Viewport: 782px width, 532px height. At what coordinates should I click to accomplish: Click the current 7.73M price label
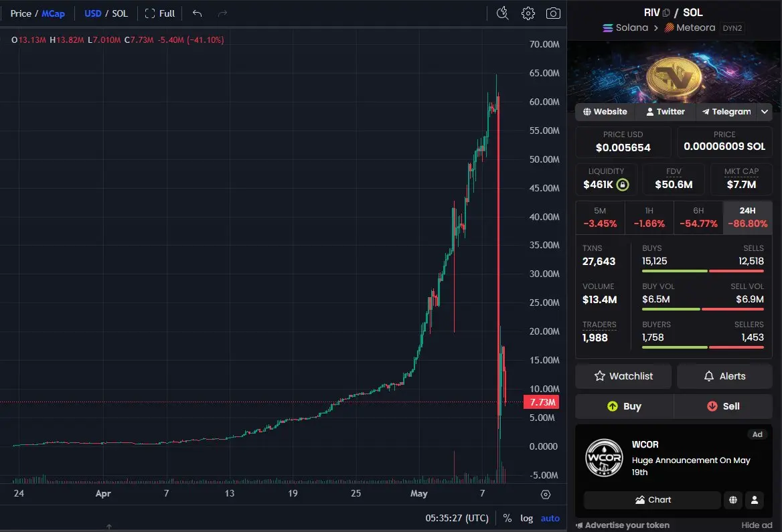click(x=541, y=402)
